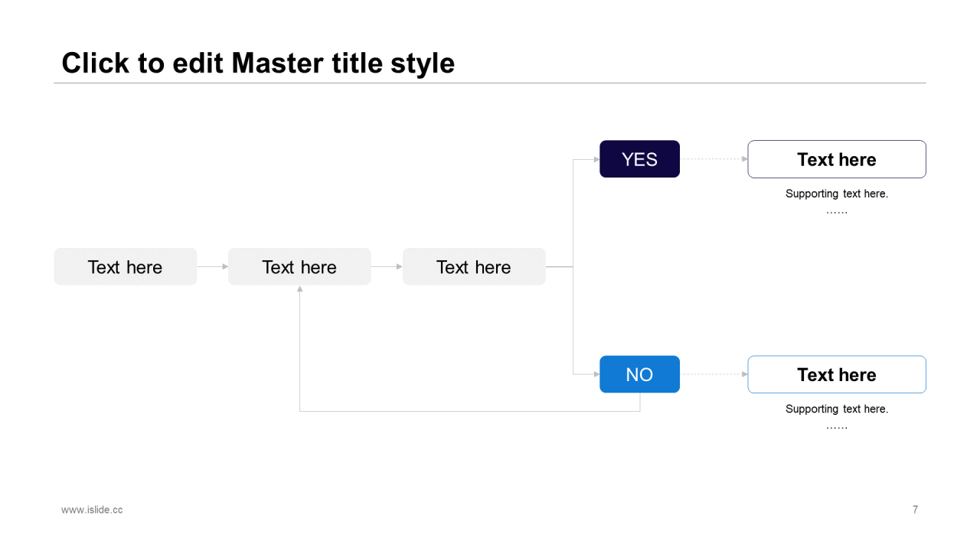This screenshot has height=551, width=980.
Task: Click the Supporting text under the NO branch
Action: [837, 409]
